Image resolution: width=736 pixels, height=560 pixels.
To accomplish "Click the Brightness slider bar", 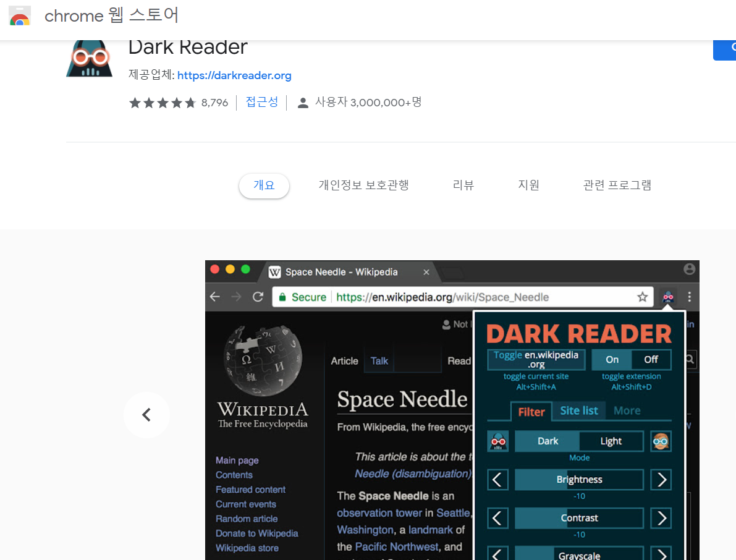I will pyautogui.click(x=579, y=480).
